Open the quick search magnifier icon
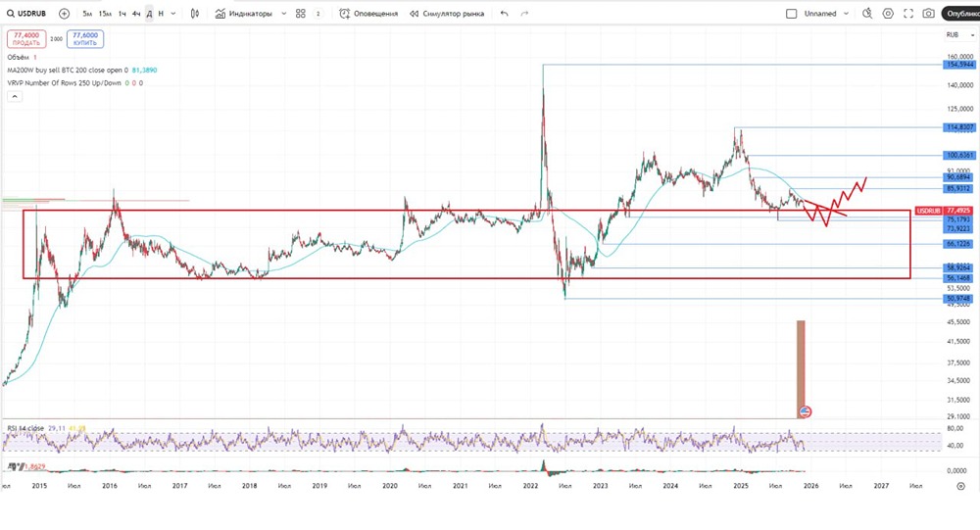Image resolution: width=980 pixels, height=530 pixels. [867, 13]
